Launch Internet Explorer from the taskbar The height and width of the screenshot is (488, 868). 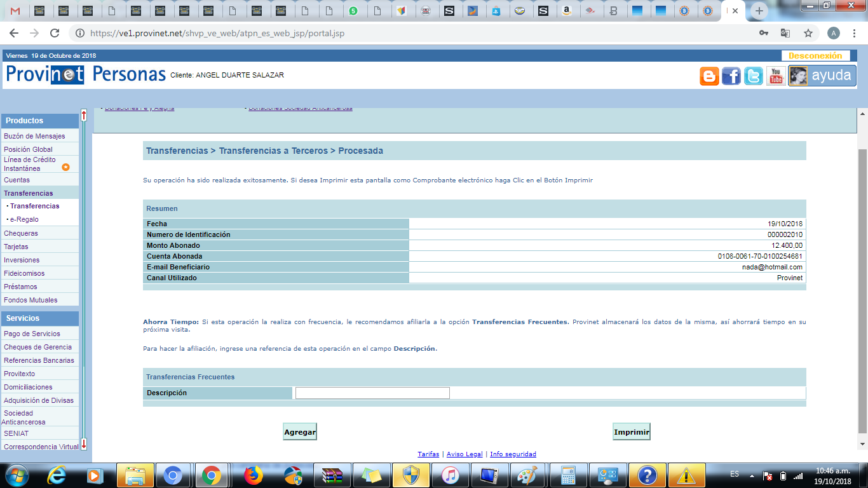(57, 475)
